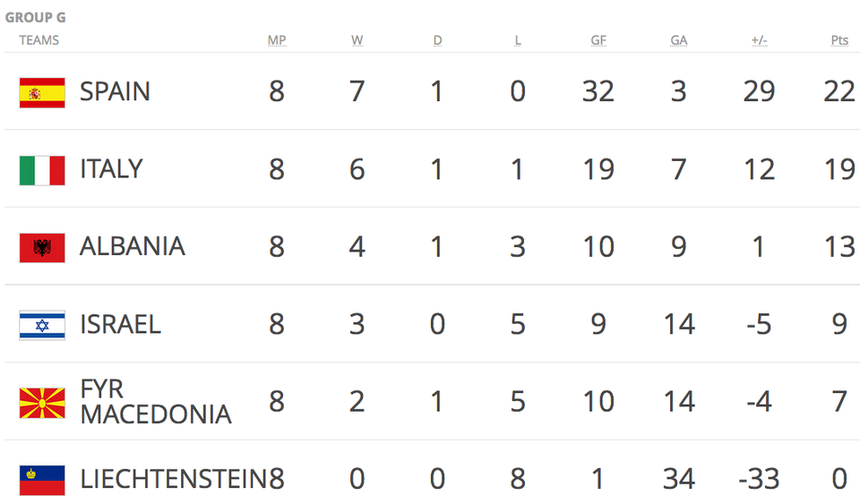Open the SPAIN team link

[x=115, y=91]
